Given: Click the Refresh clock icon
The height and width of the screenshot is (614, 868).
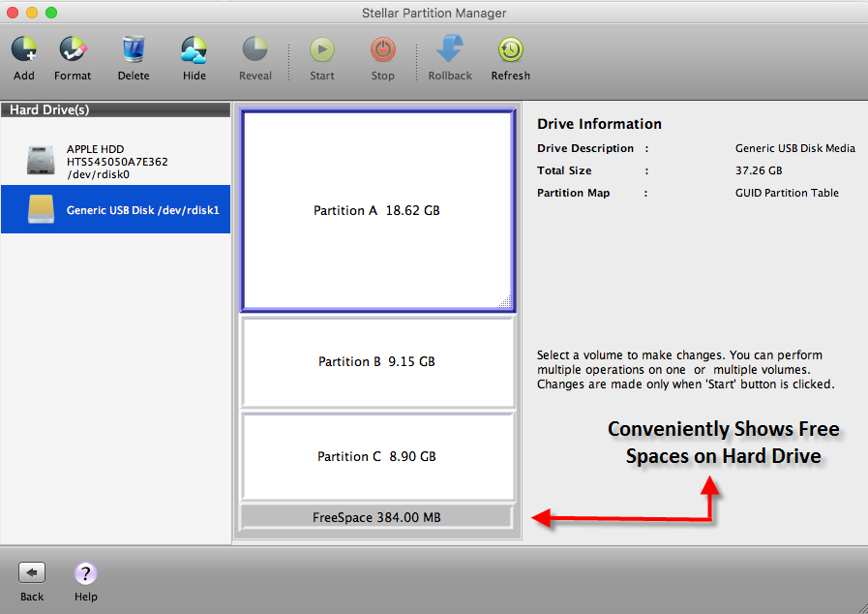Looking at the screenshot, I should coord(510,49).
